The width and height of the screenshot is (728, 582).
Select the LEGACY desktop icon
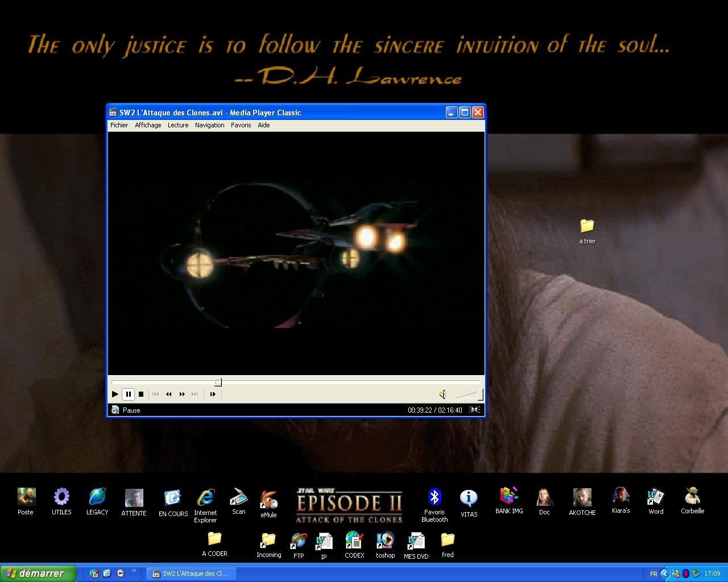click(x=97, y=501)
